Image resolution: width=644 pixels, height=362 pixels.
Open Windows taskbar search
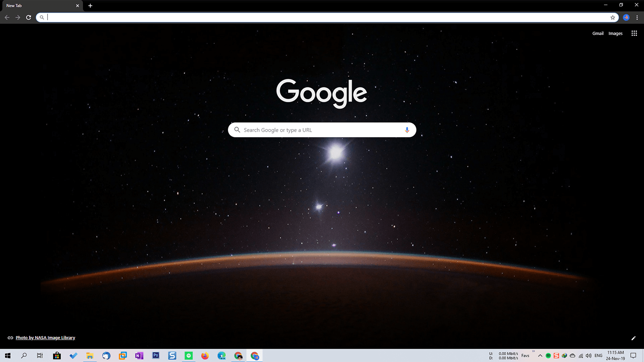(24, 356)
